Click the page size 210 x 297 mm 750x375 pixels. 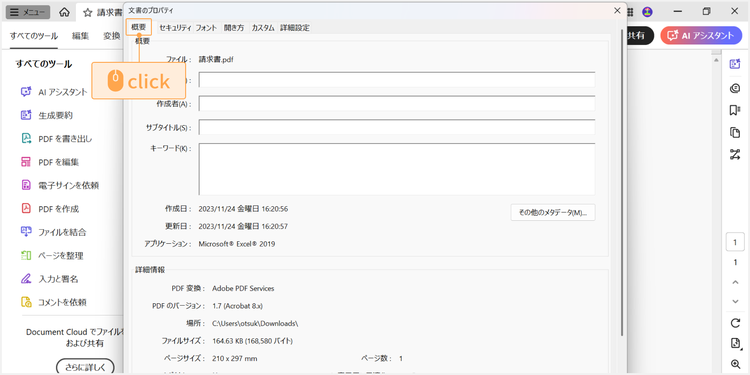click(234, 358)
